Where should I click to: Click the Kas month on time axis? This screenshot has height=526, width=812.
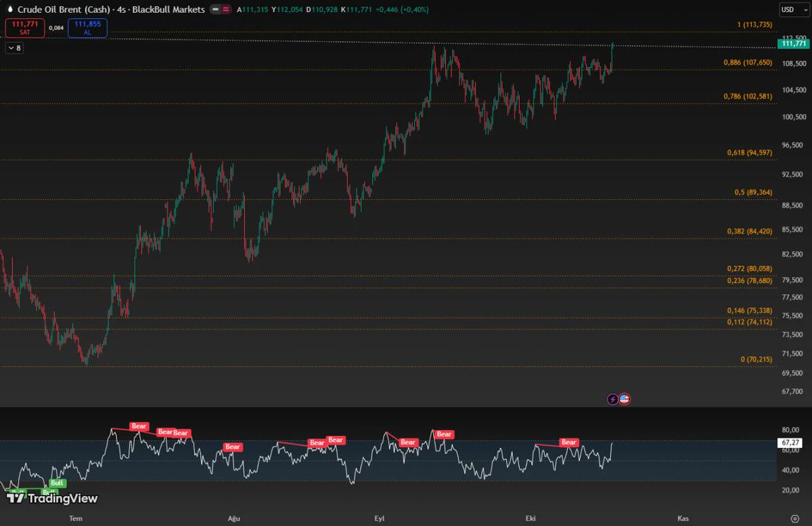[683, 518]
